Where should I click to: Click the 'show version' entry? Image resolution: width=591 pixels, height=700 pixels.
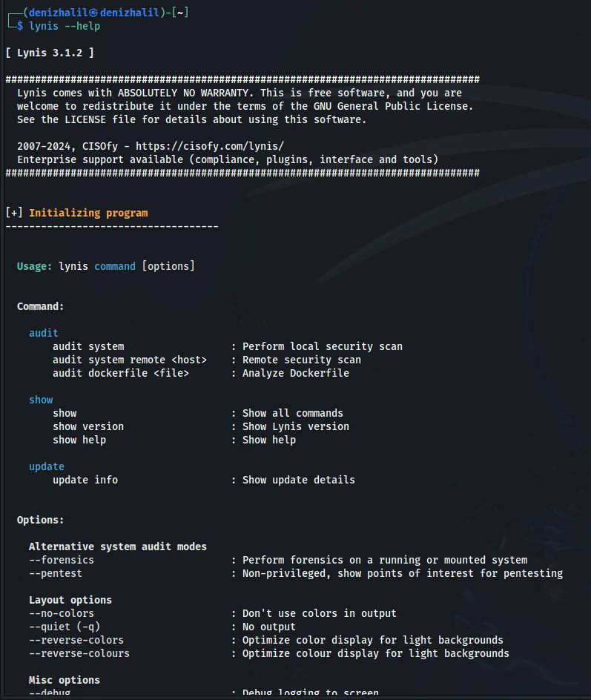click(x=88, y=427)
